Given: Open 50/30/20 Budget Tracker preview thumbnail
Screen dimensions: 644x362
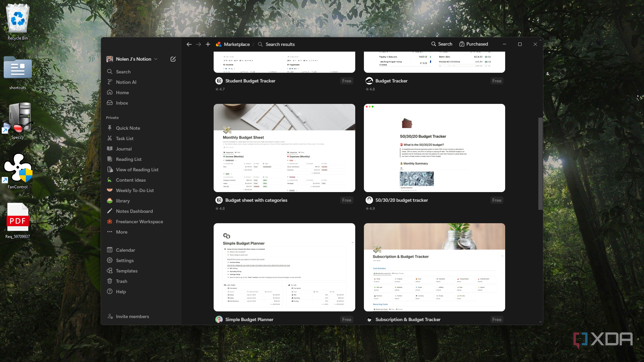Looking at the screenshot, I should coord(434,148).
